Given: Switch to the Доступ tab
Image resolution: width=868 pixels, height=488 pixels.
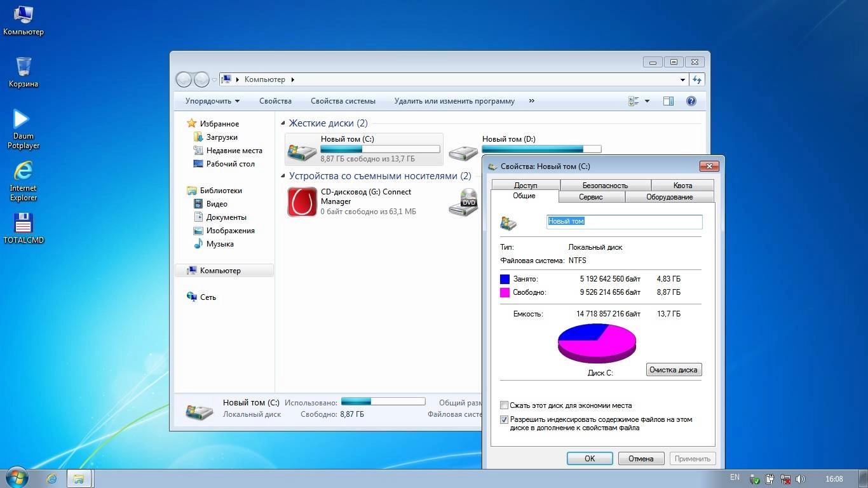Looking at the screenshot, I should pyautogui.click(x=526, y=185).
